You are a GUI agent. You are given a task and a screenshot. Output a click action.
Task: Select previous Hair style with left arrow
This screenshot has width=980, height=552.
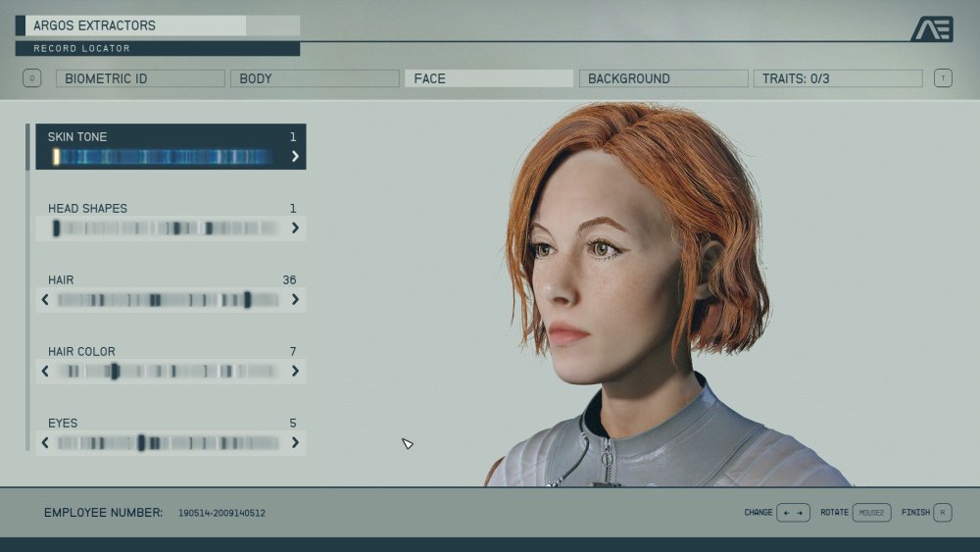coord(45,300)
